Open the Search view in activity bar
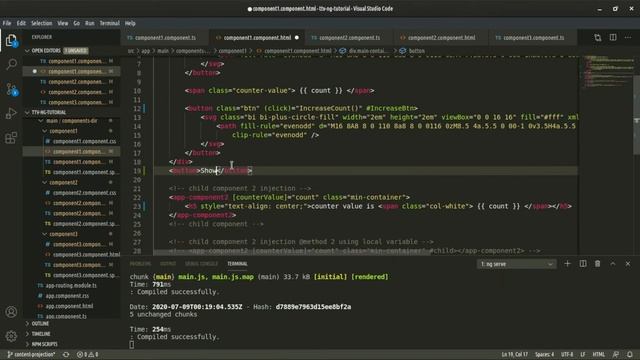The image size is (640, 360). (x=11, y=64)
